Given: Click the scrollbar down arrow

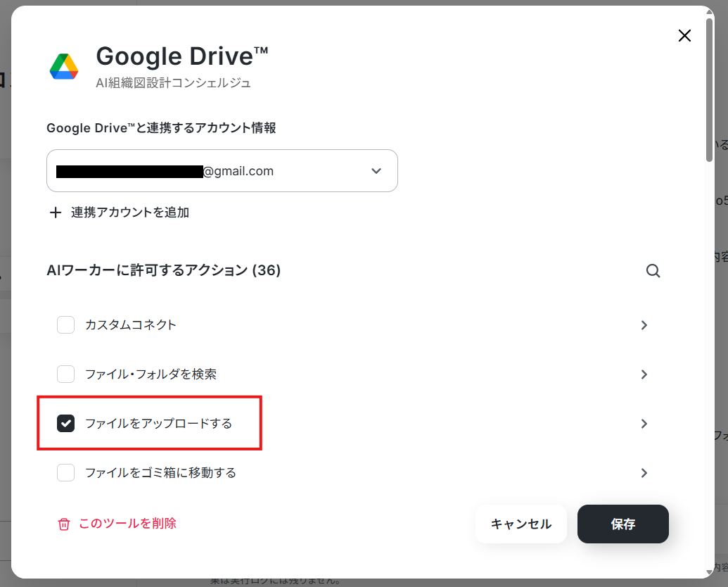Looking at the screenshot, I should coord(709,572).
